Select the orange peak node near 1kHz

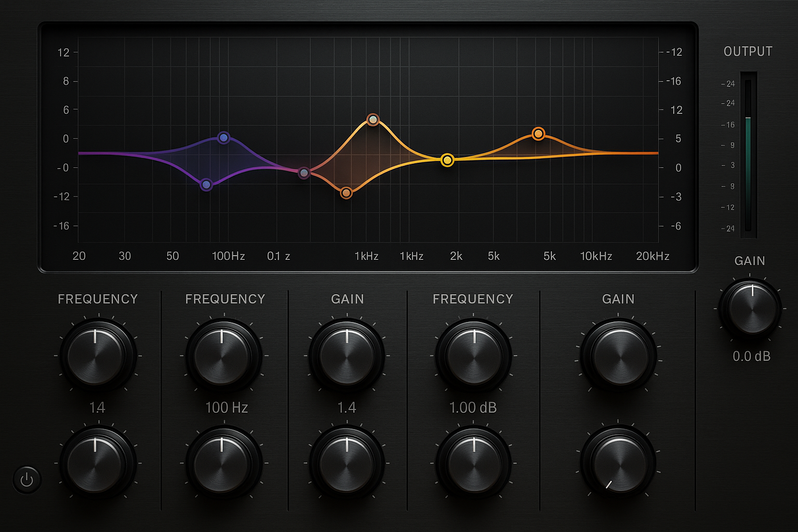click(x=372, y=119)
